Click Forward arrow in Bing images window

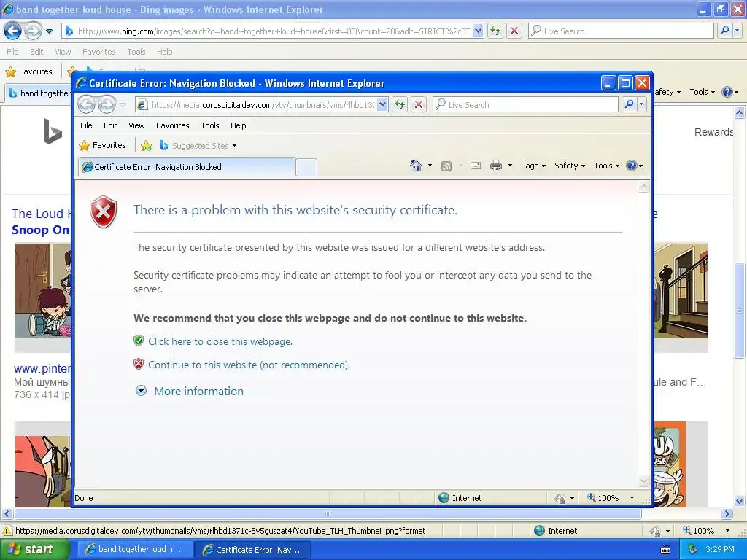pyautogui.click(x=32, y=31)
